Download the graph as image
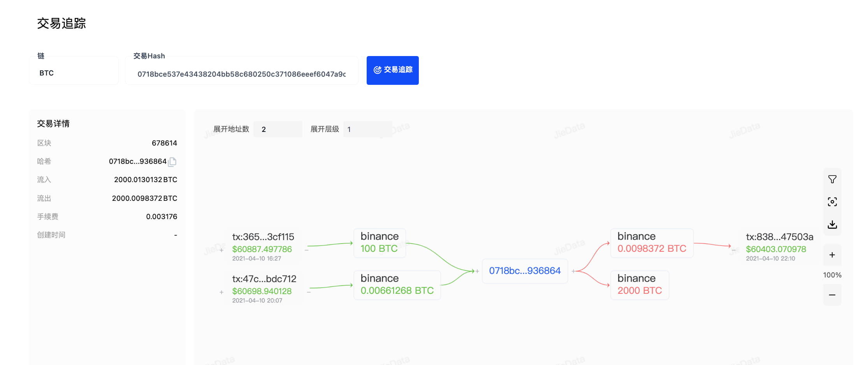868x365 pixels. (x=832, y=225)
